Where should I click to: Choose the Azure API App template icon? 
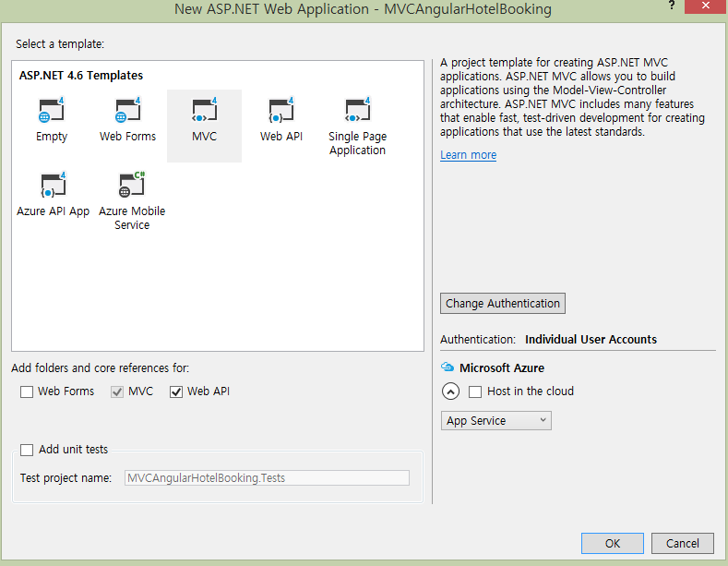53,185
